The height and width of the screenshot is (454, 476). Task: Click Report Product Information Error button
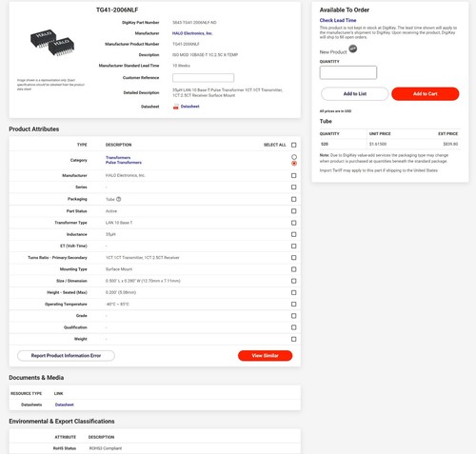coord(66,356)
